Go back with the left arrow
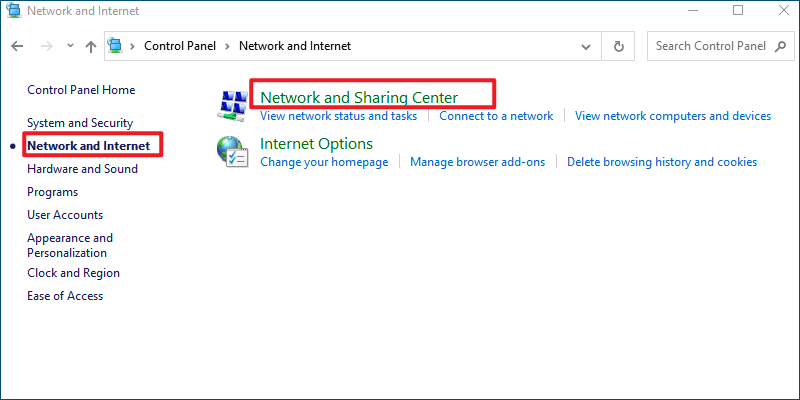Screen dimensions: 800x400 pyautogui.click(x=17, y=46)
